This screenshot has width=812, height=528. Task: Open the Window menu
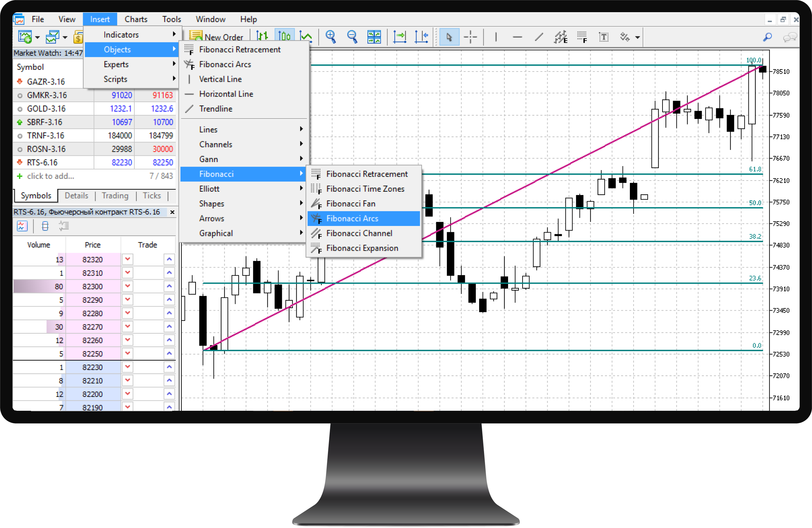[210, 19]
